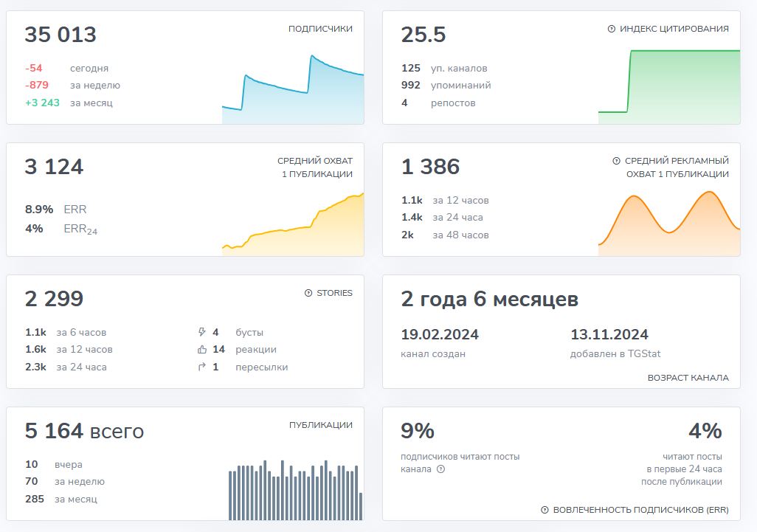Click the 19.02.2024 creation date
Screen dimensions: 757x532
click(x=440, y=334)
